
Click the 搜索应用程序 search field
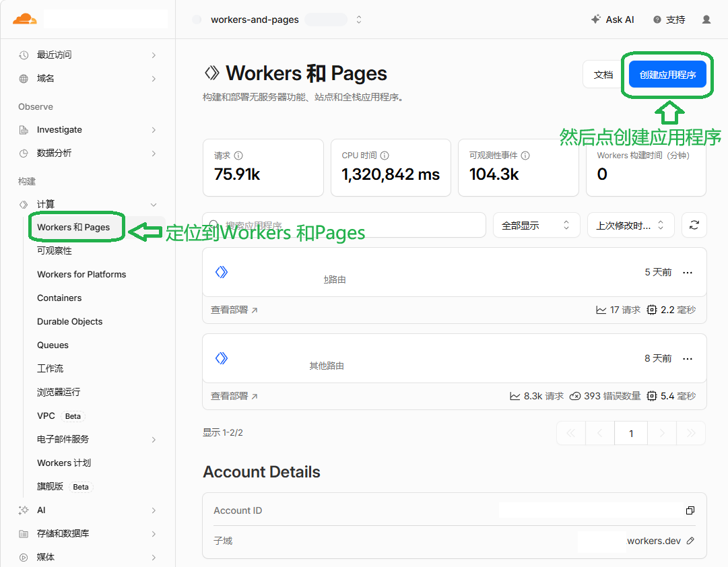point(344,225)
